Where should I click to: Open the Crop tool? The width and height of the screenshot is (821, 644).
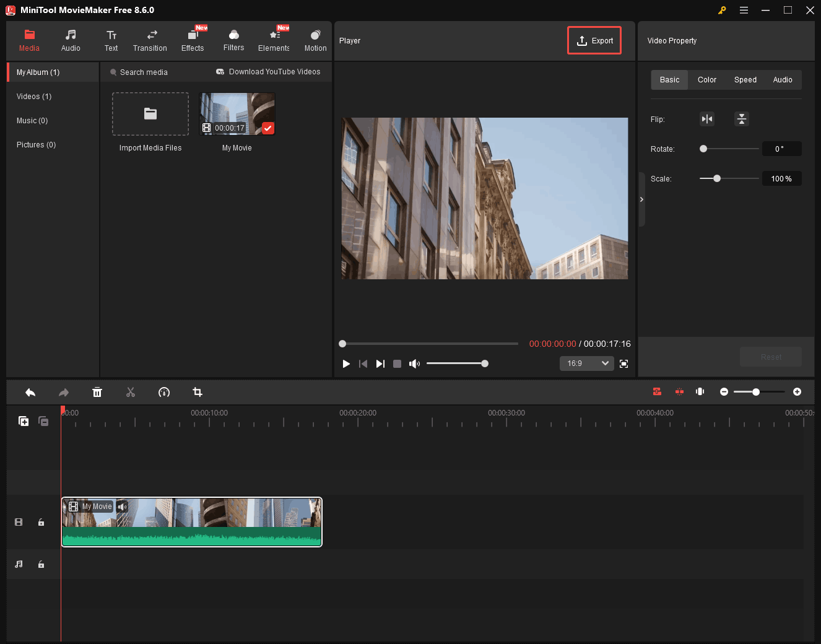pos(198,393)
